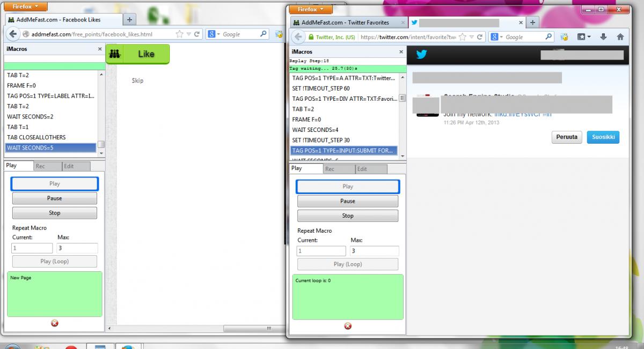
Task: Click the blue Suosikki button
Action: [x=603, y=137]
